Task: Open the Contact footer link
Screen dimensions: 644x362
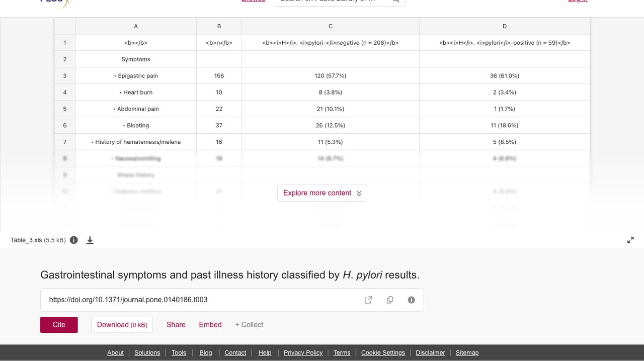Action: coord(235,353)
